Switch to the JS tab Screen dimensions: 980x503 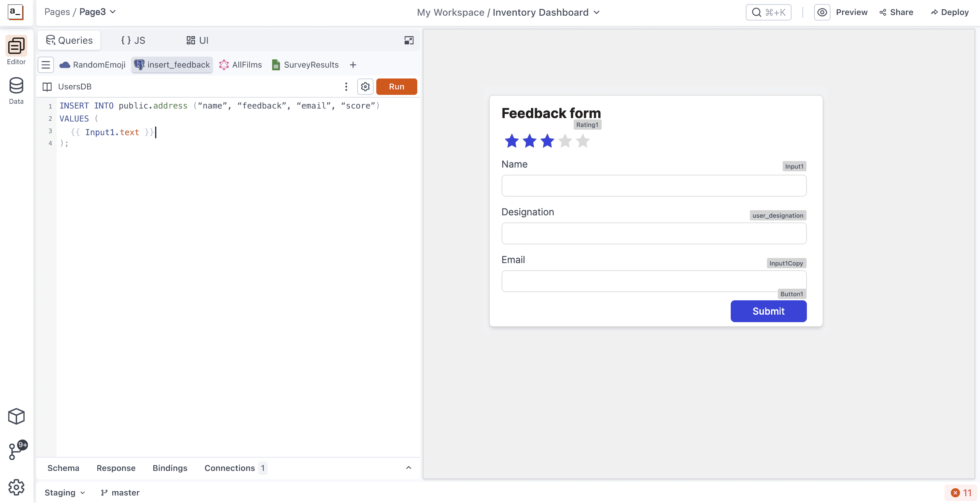[x=133, y=40]
